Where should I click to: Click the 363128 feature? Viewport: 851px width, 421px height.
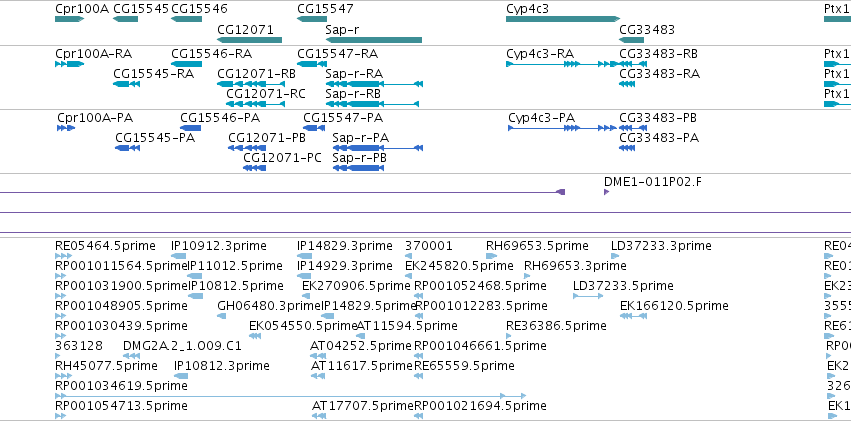click(x=58, y=356)
